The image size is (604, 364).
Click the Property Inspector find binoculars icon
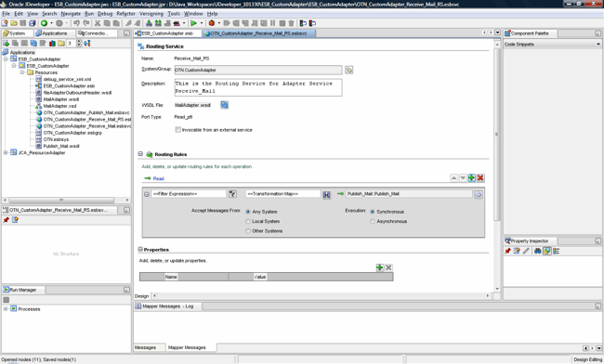537,251
